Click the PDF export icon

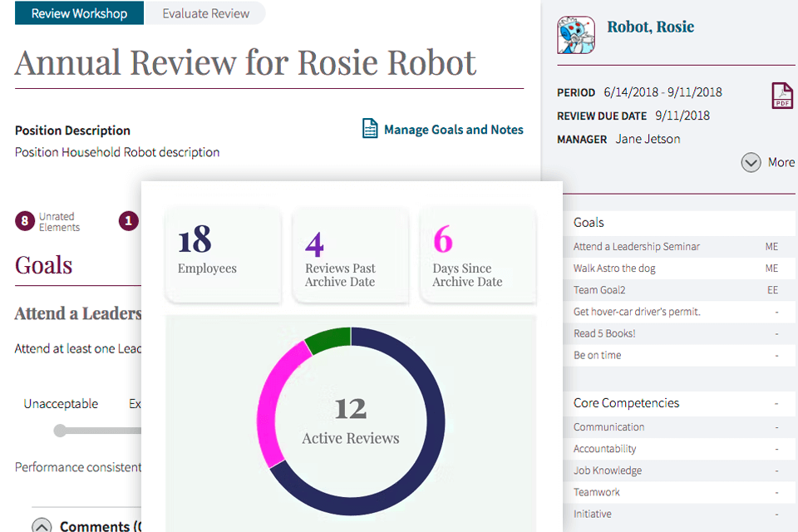pyautogui.click(x=782, y=96)
